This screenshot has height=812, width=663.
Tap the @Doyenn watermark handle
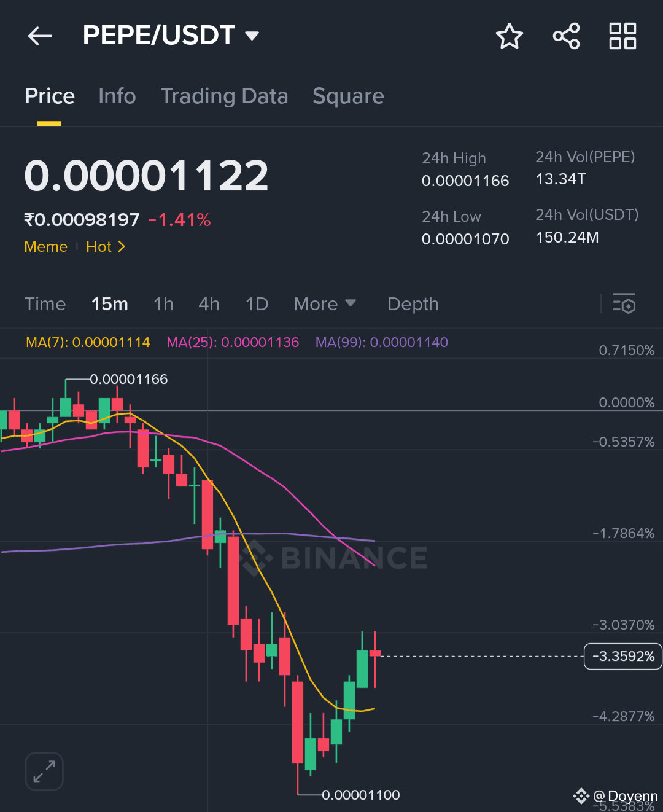click(626, 796)
